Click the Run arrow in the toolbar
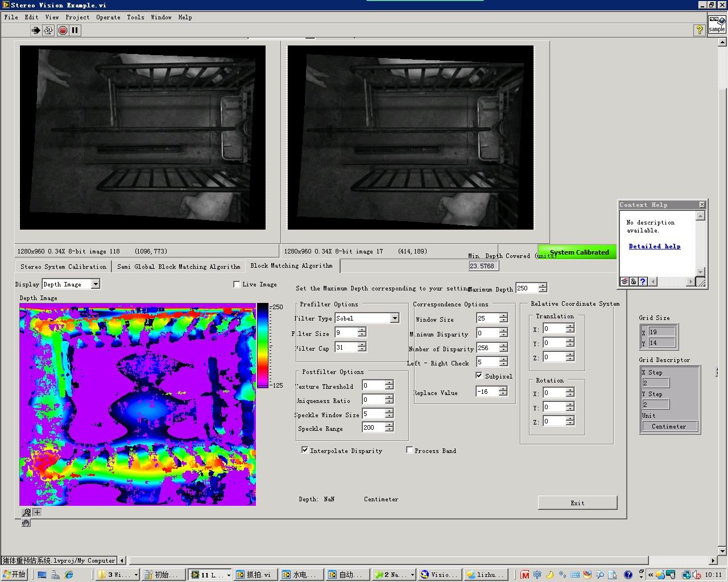Viewport: 728px width, 582px height. (36, 30)
